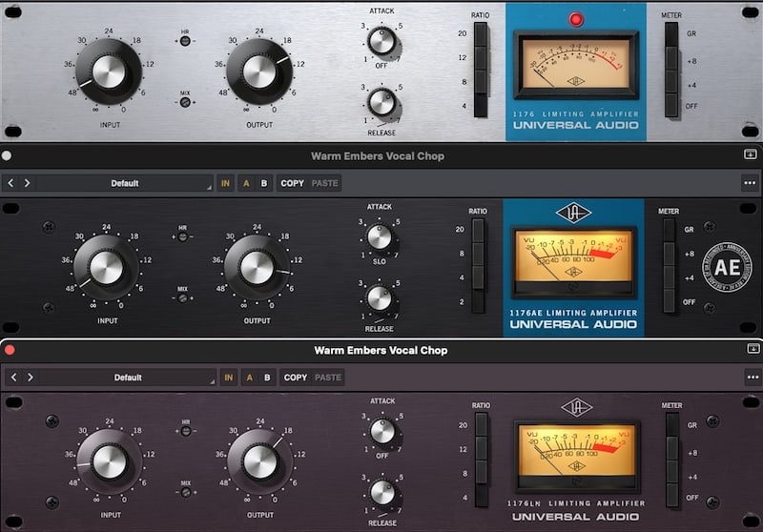Click the Attack knob on the 1176AE
This screenshot has width=763, height=532.
379,237
